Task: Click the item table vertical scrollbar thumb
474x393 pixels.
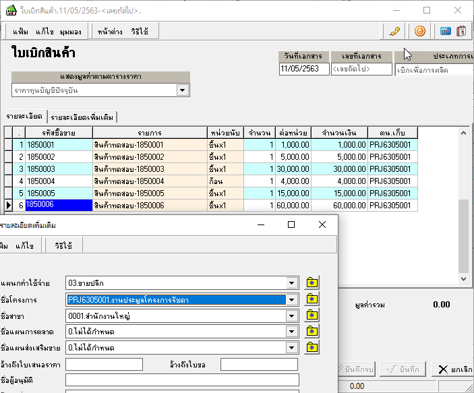Action: (463, 236)
